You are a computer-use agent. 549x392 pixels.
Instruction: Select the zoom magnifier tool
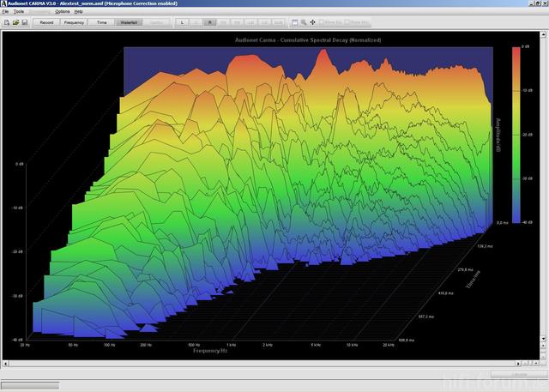[x=303, y=21]
